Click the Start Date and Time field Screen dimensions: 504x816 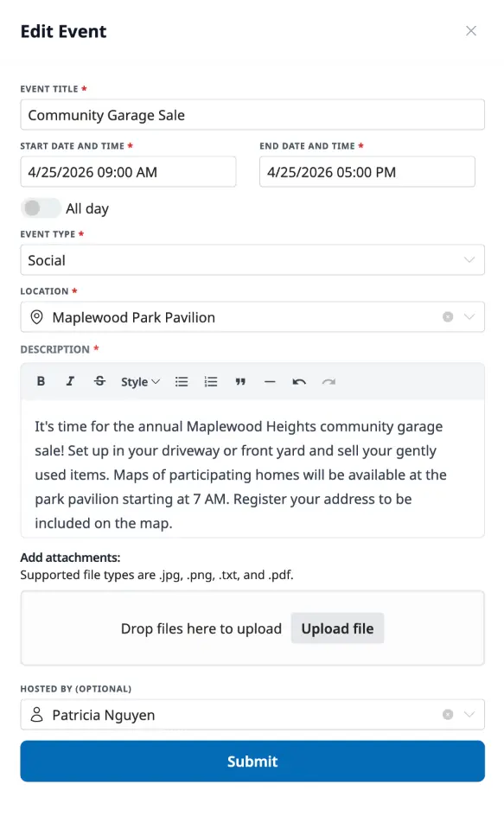pyautogui.click(x=128, y=171)
